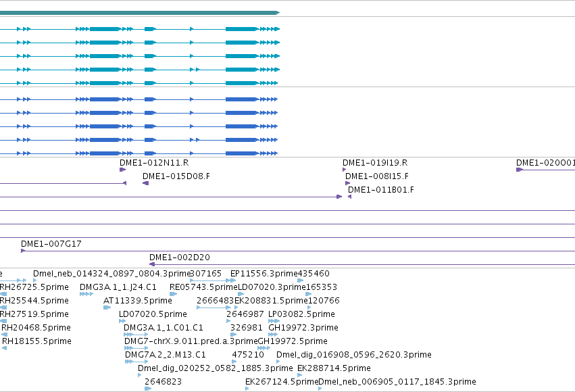
Task: Click the thick teal gene bar at top
Action: point(140,13)
